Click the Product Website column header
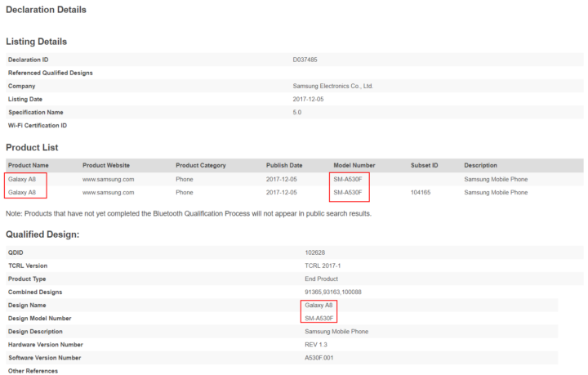The height and width of the screenshot is (375, 588). click(x=106, y=165)
